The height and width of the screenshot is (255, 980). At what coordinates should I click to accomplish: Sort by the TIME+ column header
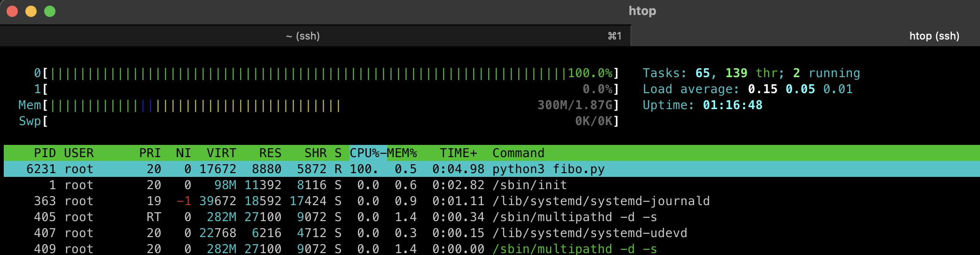(459, 153)
